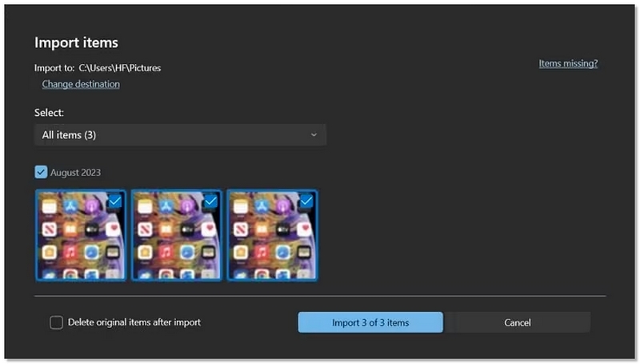Click the Apple TV icon in first thumbnail
This screenshot has width=640, height=364.
(x=90, y=230)
